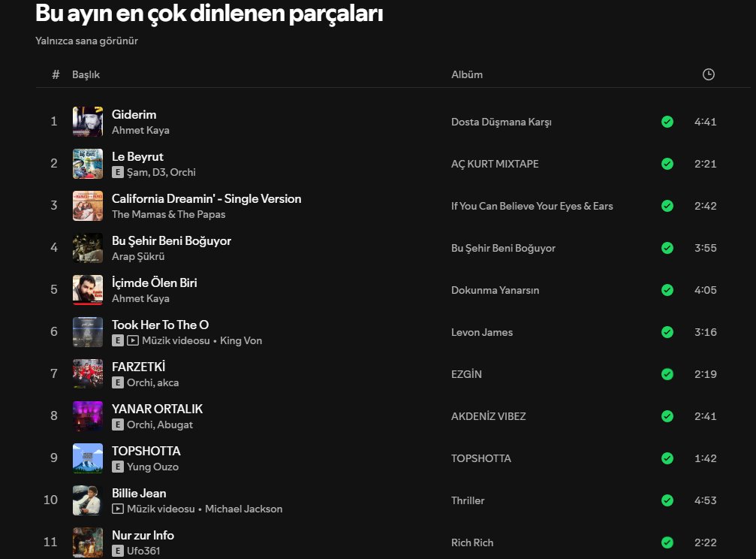Open King Von artist page

[x=241, y=340]
